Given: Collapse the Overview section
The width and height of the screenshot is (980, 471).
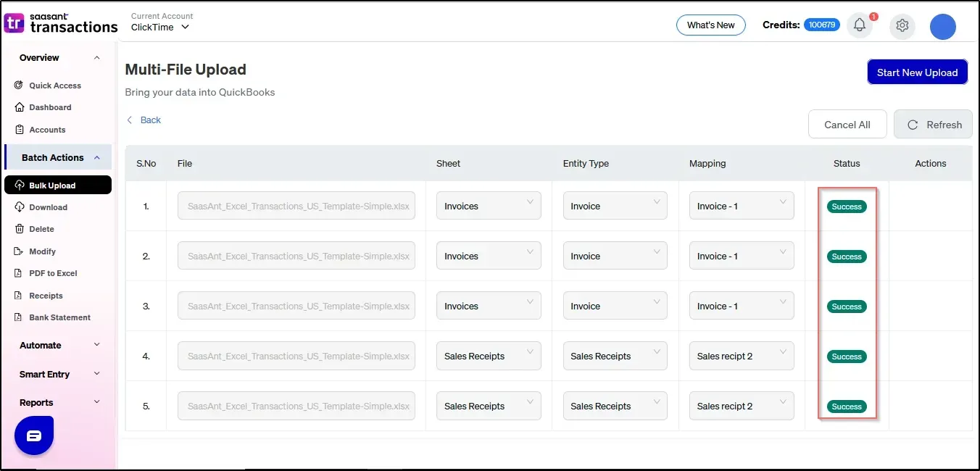Looking at the screenshot, I should 97,58.
